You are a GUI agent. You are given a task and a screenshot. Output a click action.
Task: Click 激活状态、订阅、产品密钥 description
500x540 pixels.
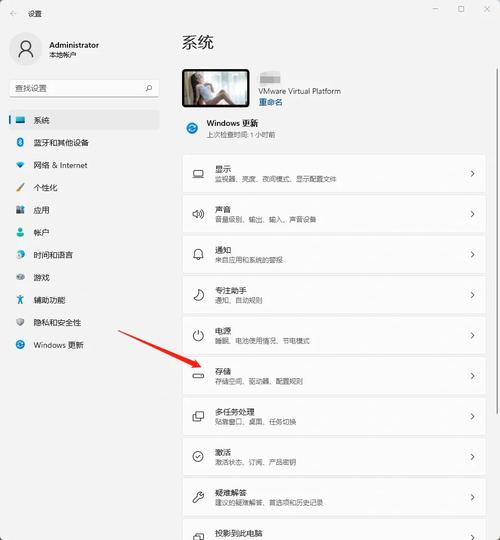click(256, 462)
